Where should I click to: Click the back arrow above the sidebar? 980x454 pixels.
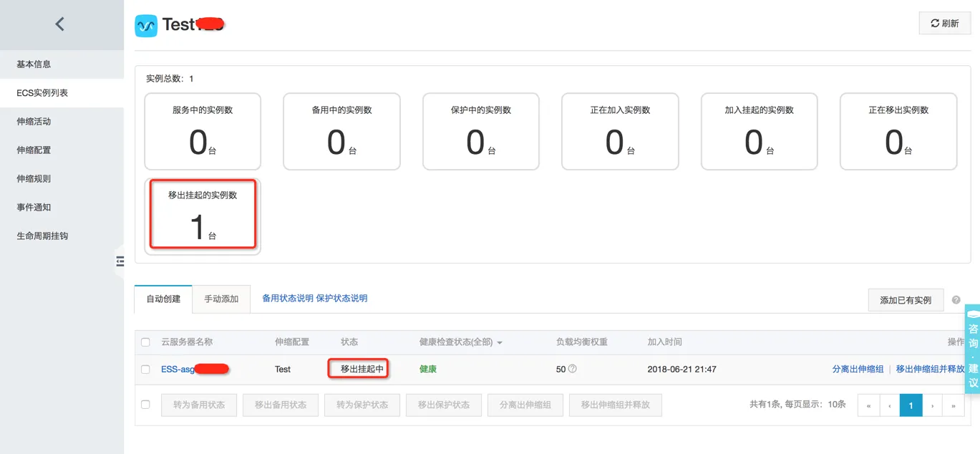tap(61, 24)
